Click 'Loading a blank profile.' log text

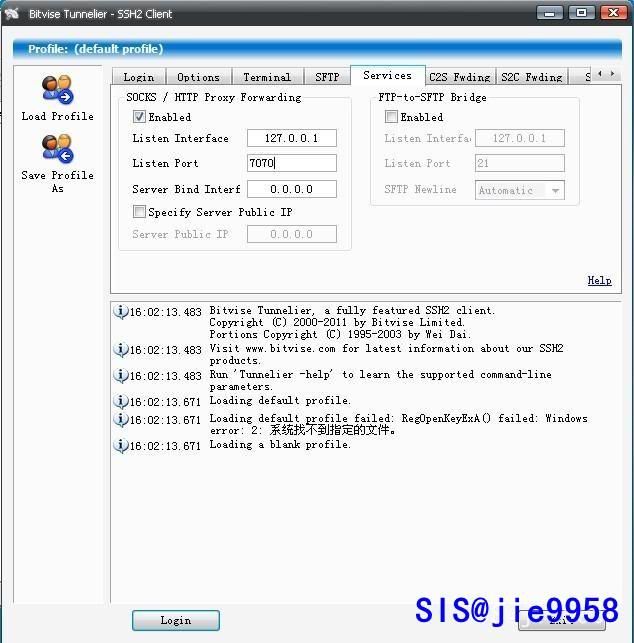coord(280,445)
